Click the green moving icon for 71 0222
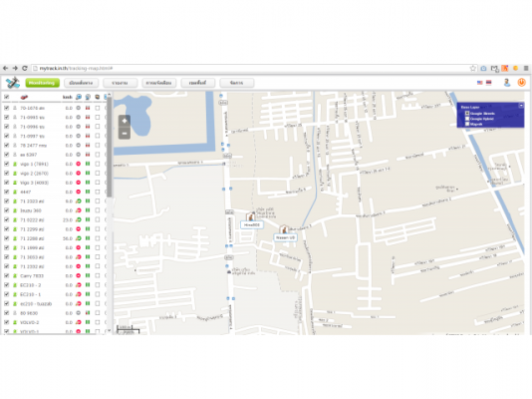 [x=79, y=219]
